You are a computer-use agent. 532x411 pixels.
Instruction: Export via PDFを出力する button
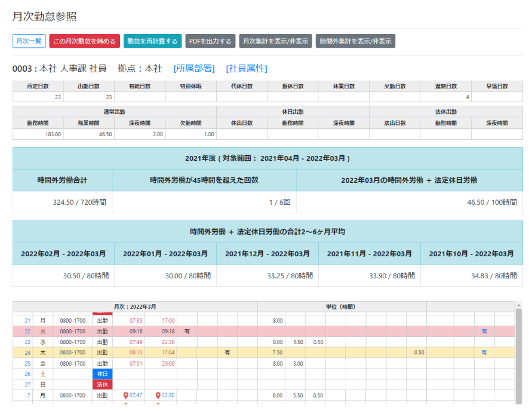click(210, 41)
